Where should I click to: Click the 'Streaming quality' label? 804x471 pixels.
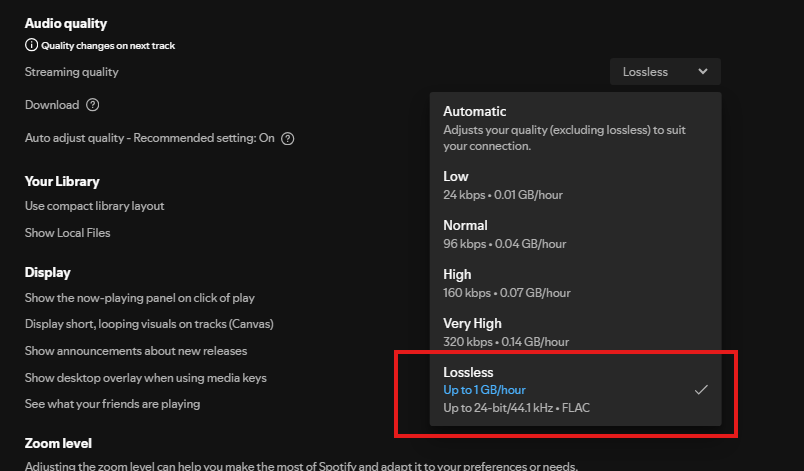(71, 72)
